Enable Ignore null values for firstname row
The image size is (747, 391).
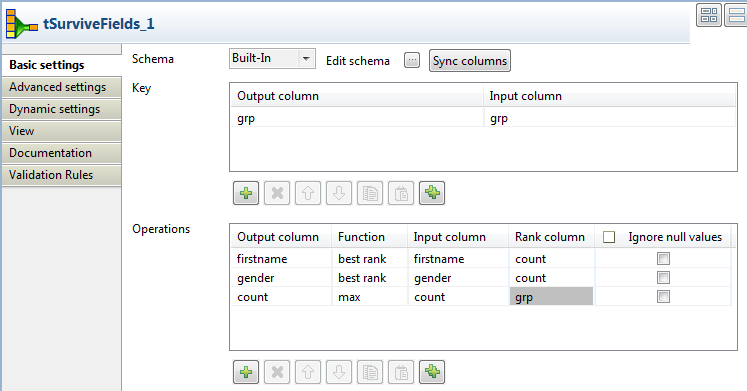(x=663, y=259)
